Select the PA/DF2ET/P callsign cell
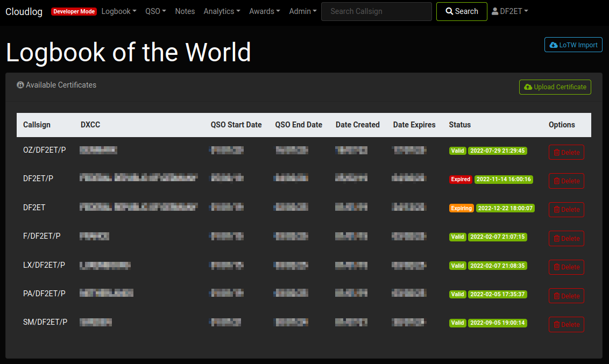This screenshot has height=364, width=609. pos(44,294)
